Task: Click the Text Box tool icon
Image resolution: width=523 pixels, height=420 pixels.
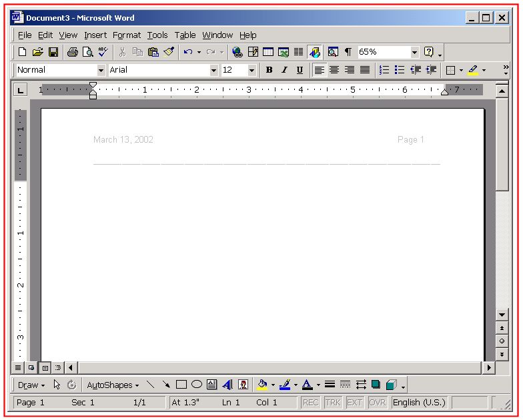Action: [212, 385]
